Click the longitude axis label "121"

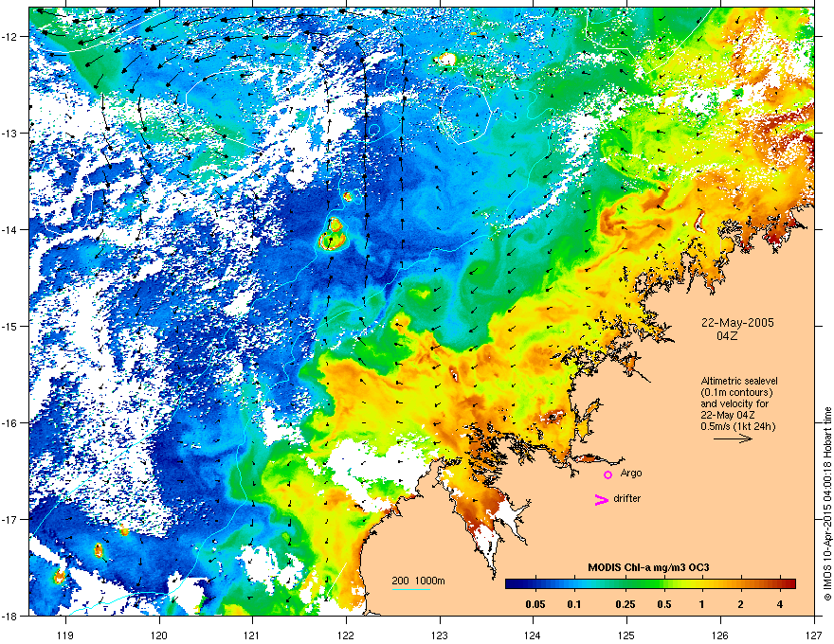pyautogui.click(x=253, y=635)
